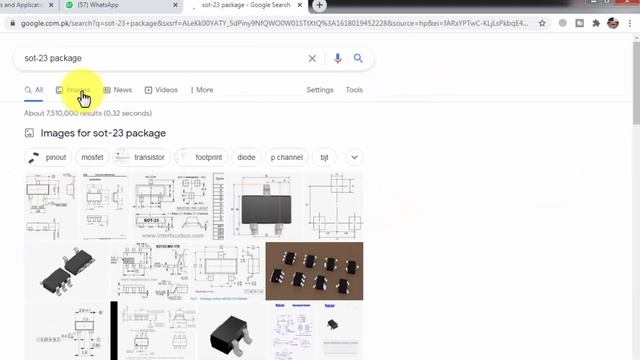Click in the sot-23 package search field
The height and width of the screenshot is (360, 640).
(x=163, y=58)
